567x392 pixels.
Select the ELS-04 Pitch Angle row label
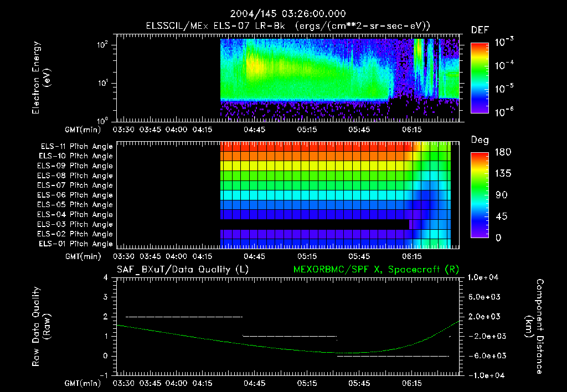[x=75, y=214]
